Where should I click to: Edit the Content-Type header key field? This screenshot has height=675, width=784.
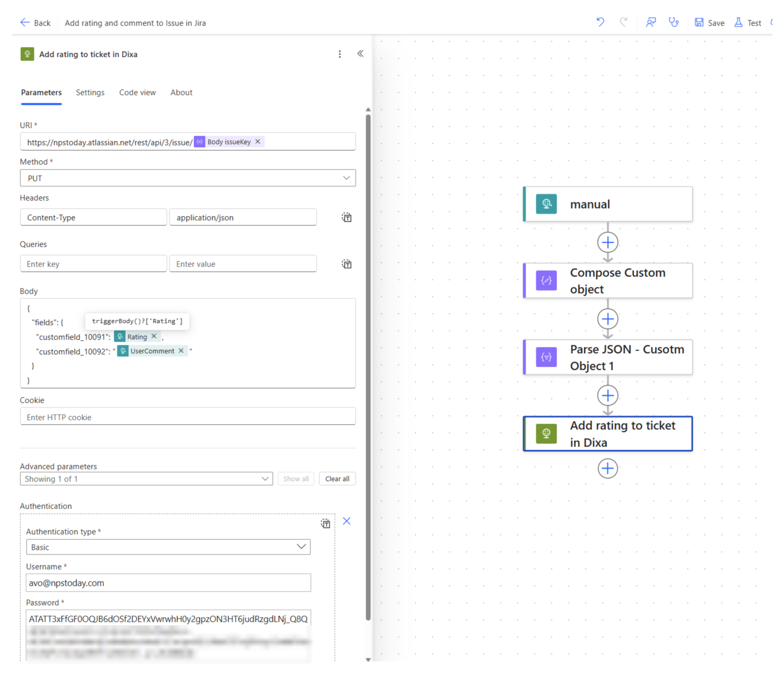(93, 218)
